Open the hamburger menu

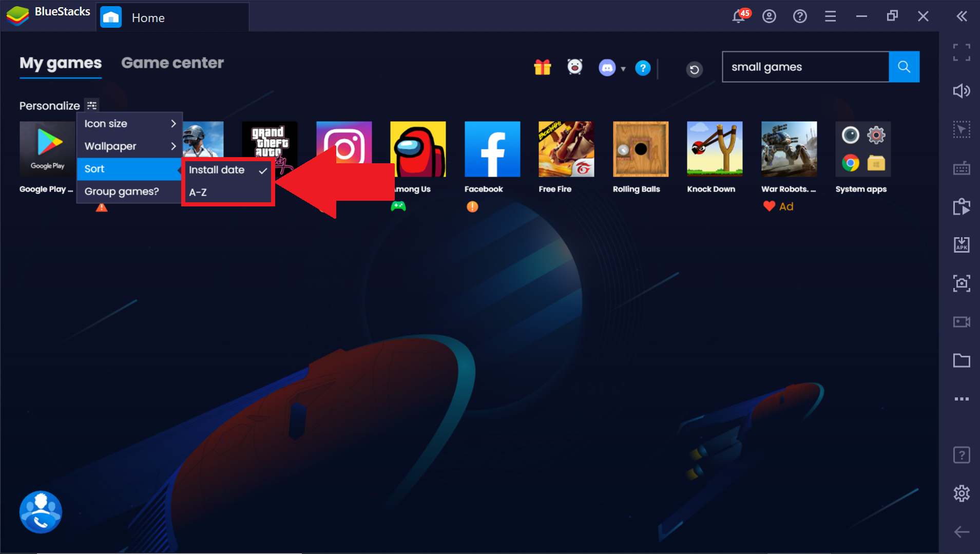(830, 16)
